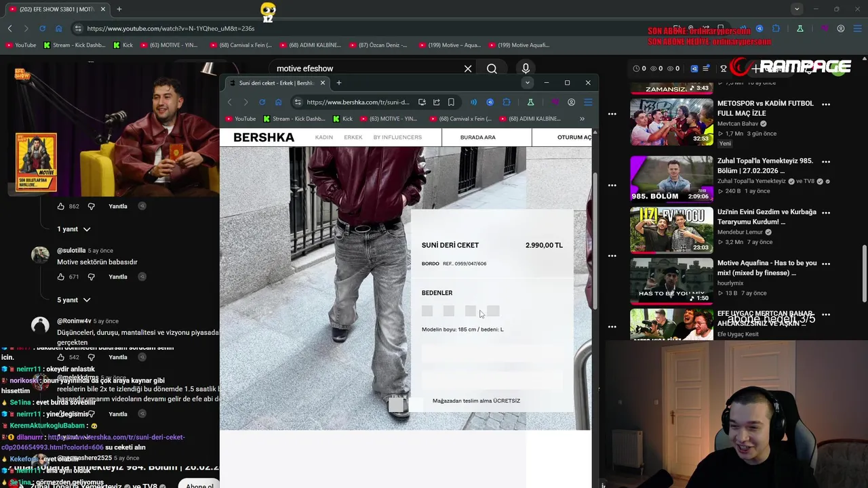
Task: Open site settings icon beside bershka.com URL
Action: point(297,102)
